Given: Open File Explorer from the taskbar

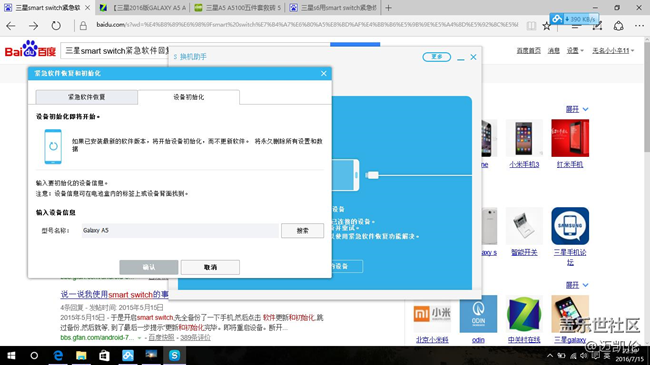Looking at the screenshot, I should point(81,355).
